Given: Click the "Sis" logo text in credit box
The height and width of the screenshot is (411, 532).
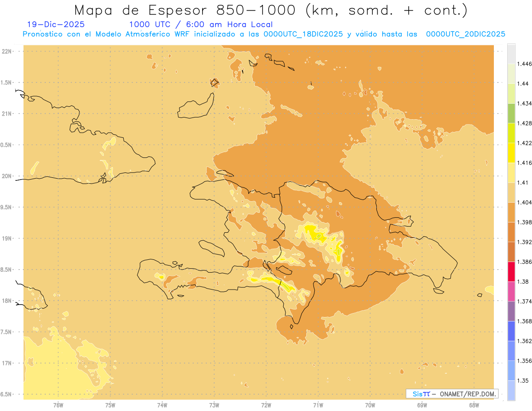Looking at the screenshot, I should tap(418, 394).
